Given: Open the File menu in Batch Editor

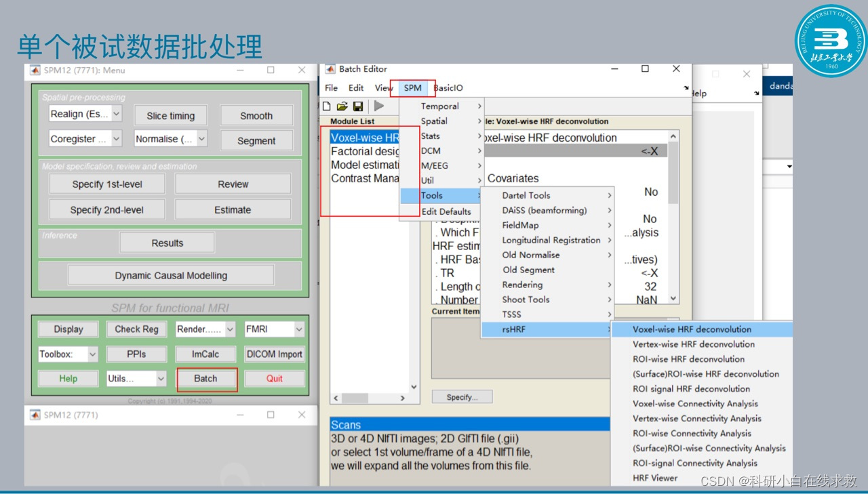Looking at the screenshot, I should pyautogui.click(x=331, y=88).
